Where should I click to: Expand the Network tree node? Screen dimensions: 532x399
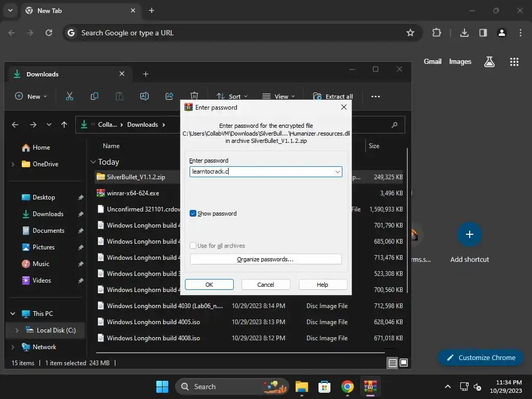(13, 347)
